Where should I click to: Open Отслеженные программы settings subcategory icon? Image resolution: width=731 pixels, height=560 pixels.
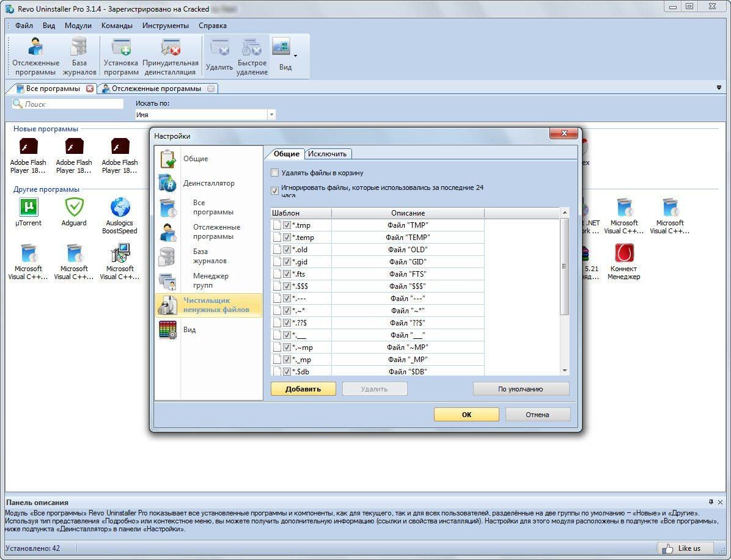pos(167,232)
